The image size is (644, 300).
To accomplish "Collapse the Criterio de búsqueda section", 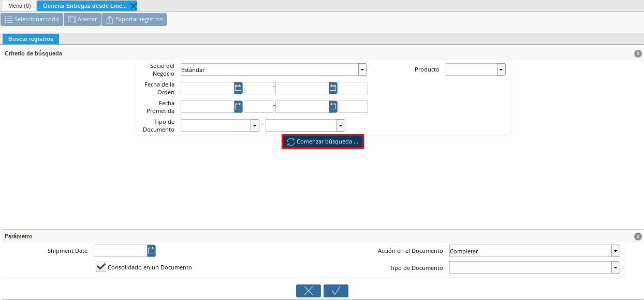I will [638, 53].
